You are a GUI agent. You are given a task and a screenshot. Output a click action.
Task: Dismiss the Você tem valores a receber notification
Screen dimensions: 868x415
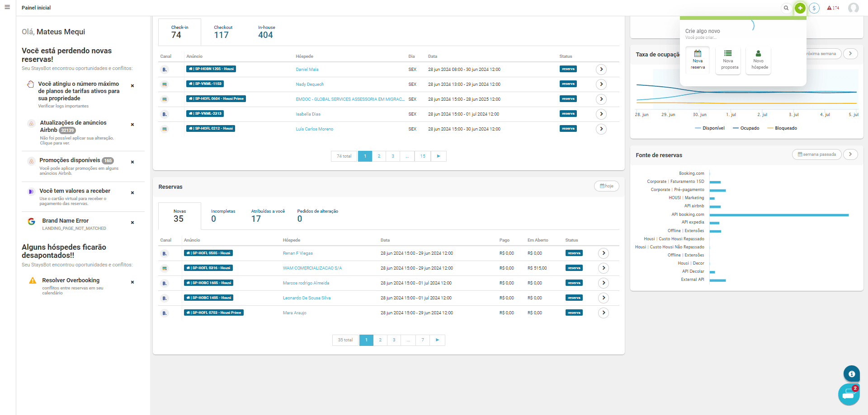[x=132, y=193]
